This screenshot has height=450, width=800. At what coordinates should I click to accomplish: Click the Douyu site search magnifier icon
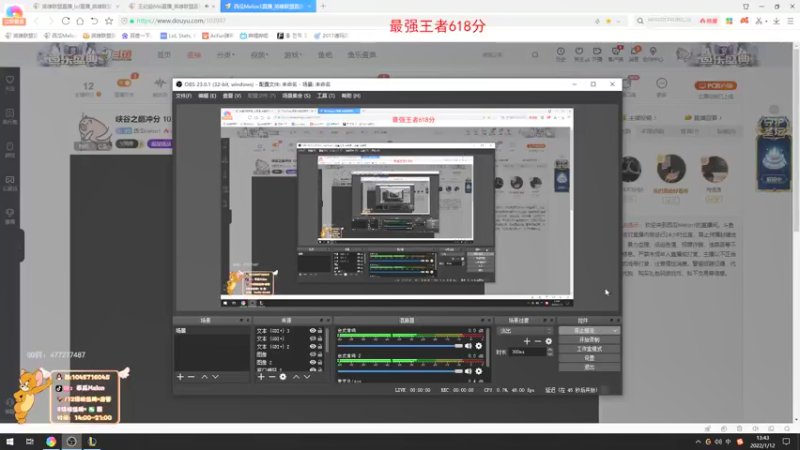pyautogui.click(x=535, y=55)
